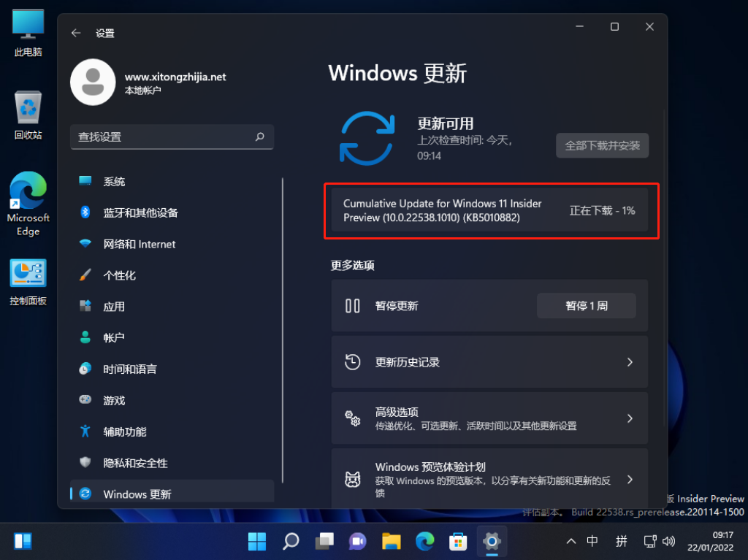This screenshot has width=748, height=560.
Task: Open 帐户 settings category
Action: [x=172, y=338]
